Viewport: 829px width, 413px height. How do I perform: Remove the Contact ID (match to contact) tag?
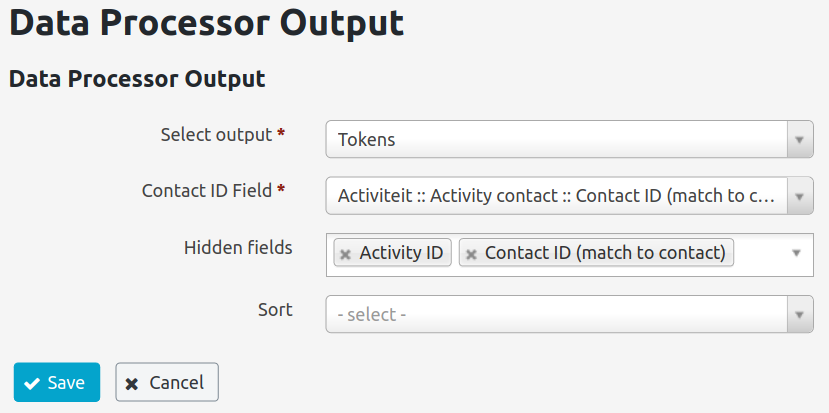[471, 254]
